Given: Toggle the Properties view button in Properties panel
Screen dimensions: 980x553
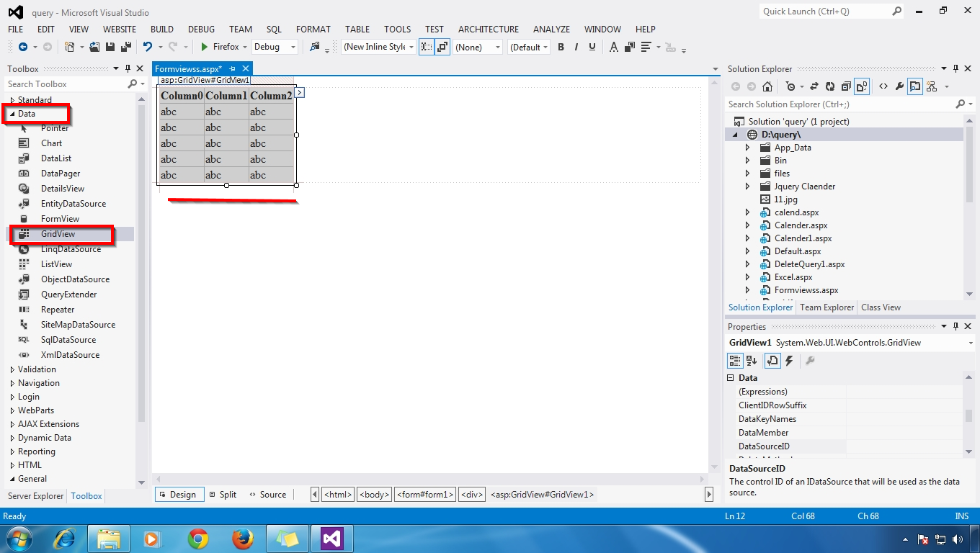Looking at the screenshot, I should pos(772,361).
